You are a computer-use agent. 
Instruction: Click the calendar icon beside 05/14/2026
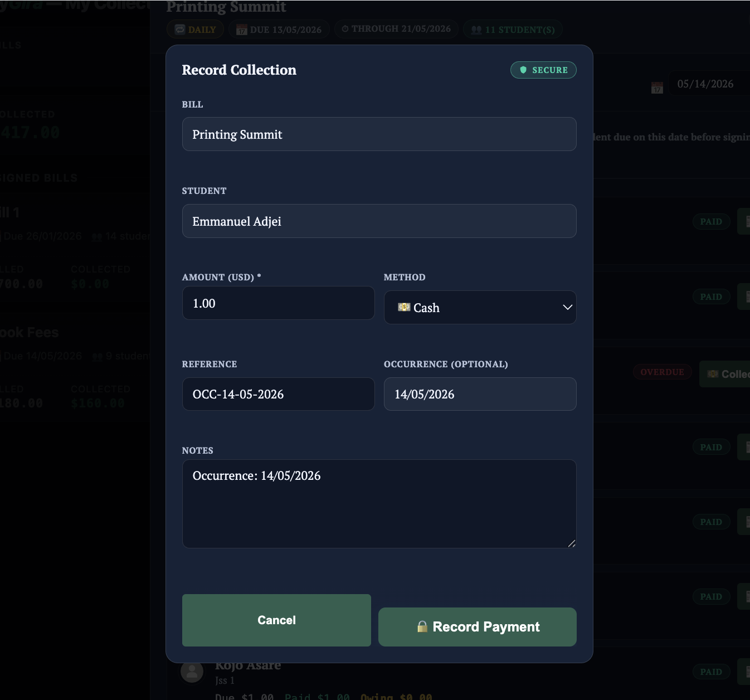[657, 87]
